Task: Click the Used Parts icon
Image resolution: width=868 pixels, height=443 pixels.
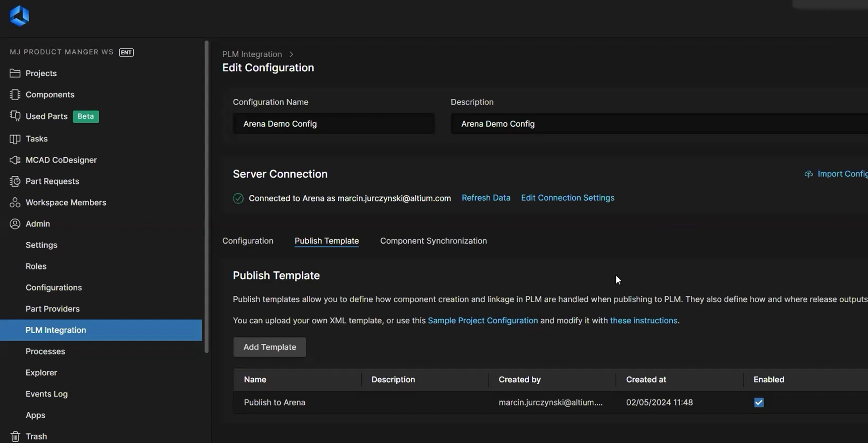Action: click(15, 116)
